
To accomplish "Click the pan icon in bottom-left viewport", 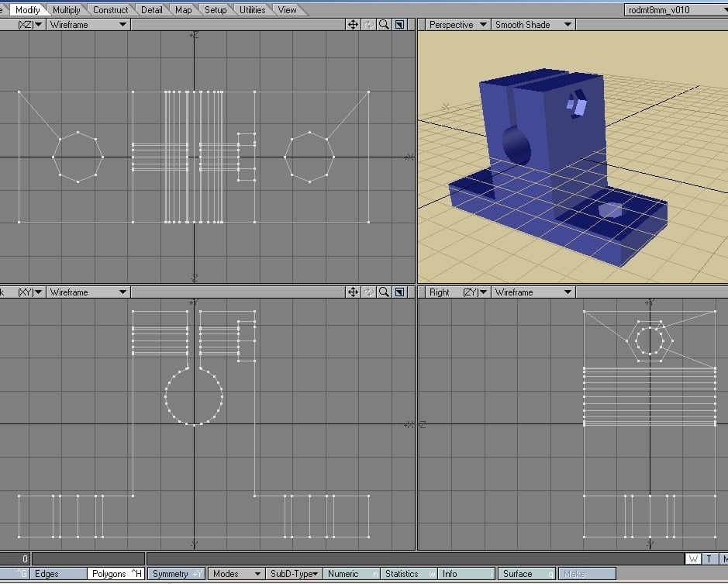I will 353,292.
